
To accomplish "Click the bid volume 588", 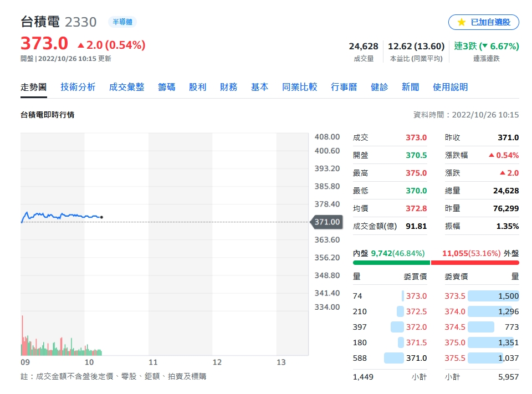I will pyautogui.click(x=360, y=358).
